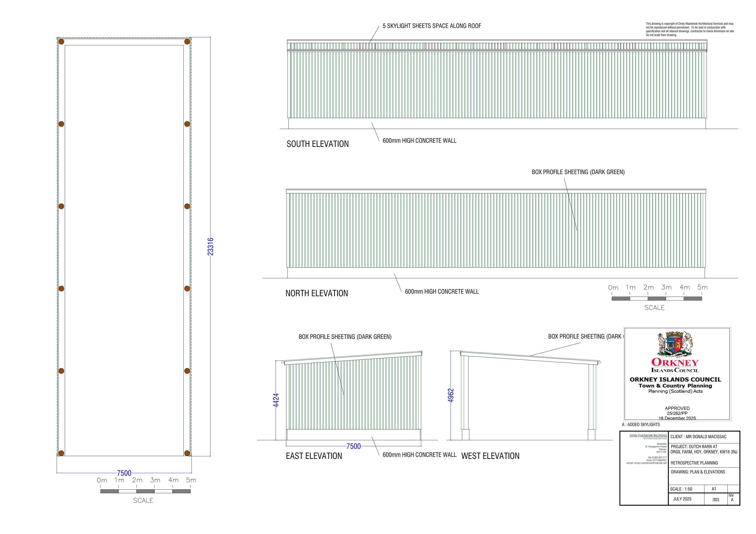Click the reference number '25/262/PP'
This screenshot has width=756, height=534.
677,414
